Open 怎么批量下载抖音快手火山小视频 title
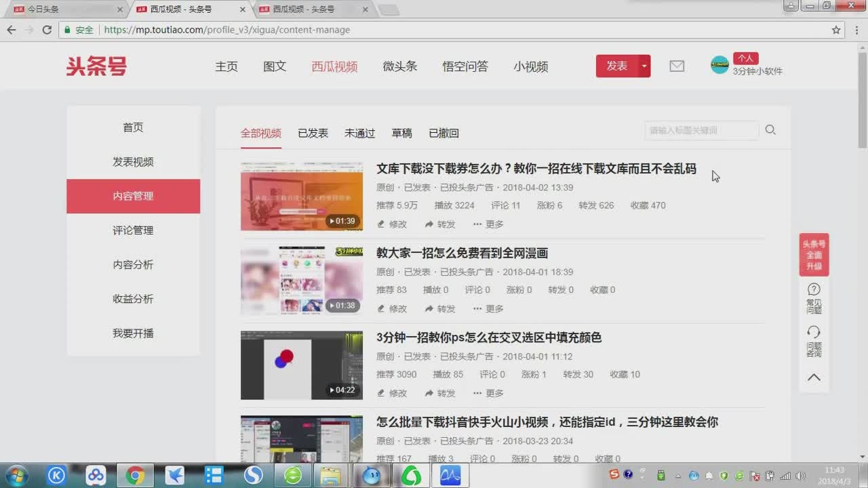Viewport: 868px width, 488px height. pos(547,422)
